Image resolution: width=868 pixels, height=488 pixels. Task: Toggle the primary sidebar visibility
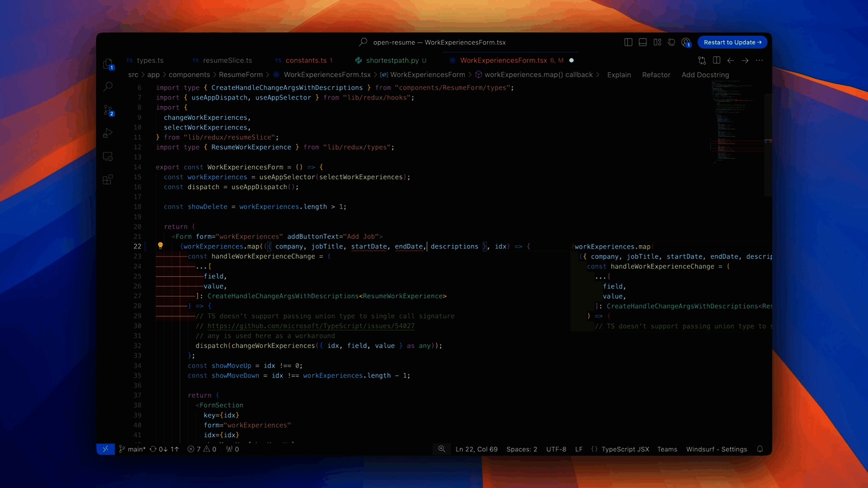pyautogui.click(x=628, y=42)
